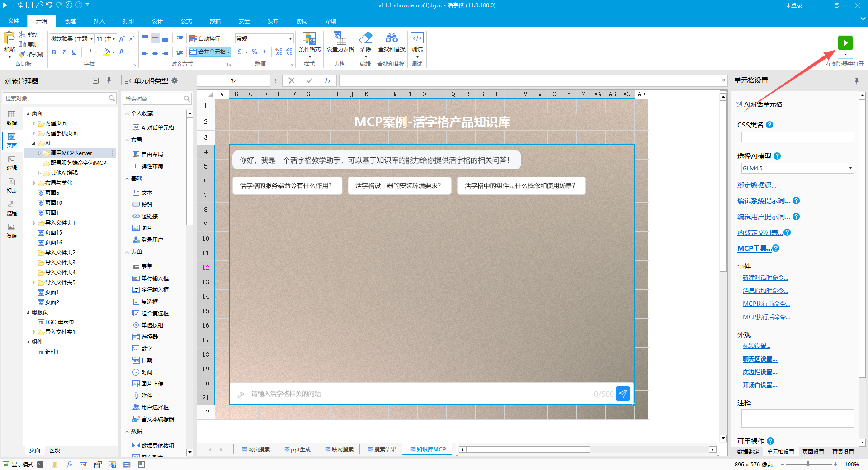Open the GLM4.5 AI model dropdown
Image resolution: width=868 pixels, height=470 pixels.
pos(850,168)
